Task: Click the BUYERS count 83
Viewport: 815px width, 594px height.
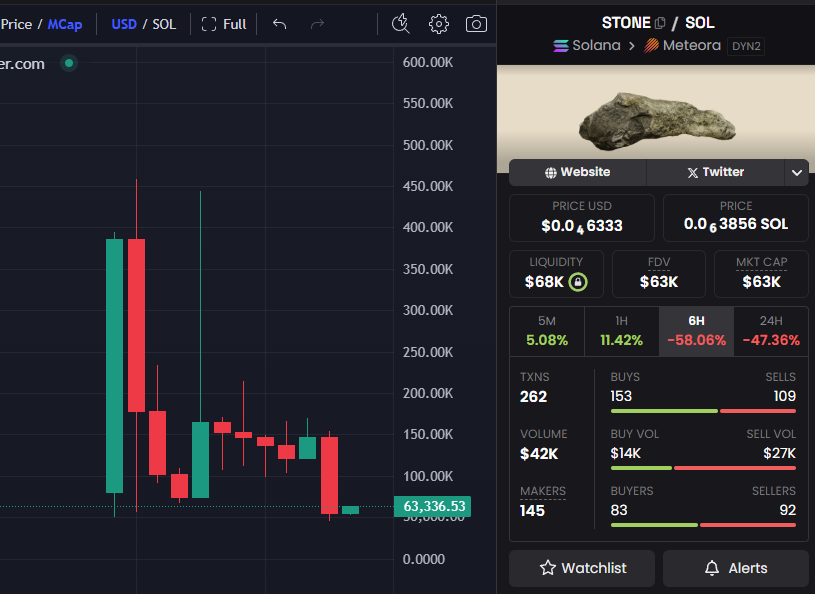Action: tap(619, 510)
